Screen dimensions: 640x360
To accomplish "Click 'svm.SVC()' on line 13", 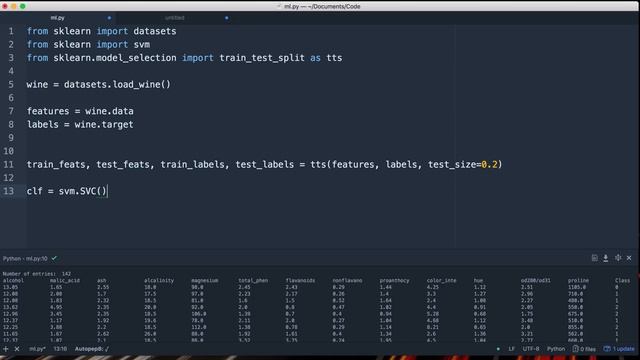I will click(x=83, y=191).
